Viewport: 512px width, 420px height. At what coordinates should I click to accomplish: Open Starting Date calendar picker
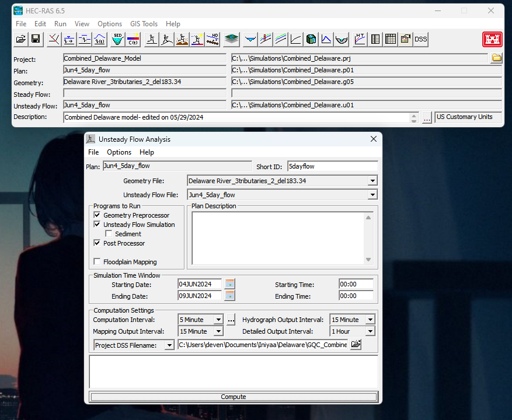point(229,284)
